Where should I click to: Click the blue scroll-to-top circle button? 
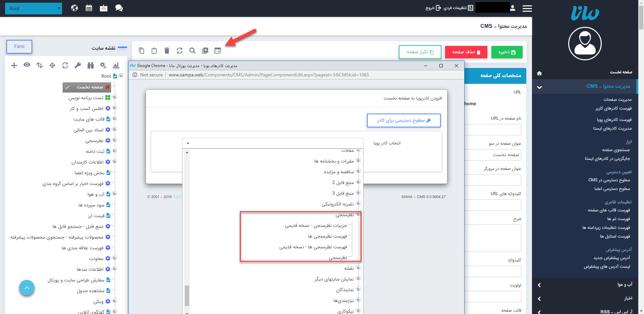(27, 288)
